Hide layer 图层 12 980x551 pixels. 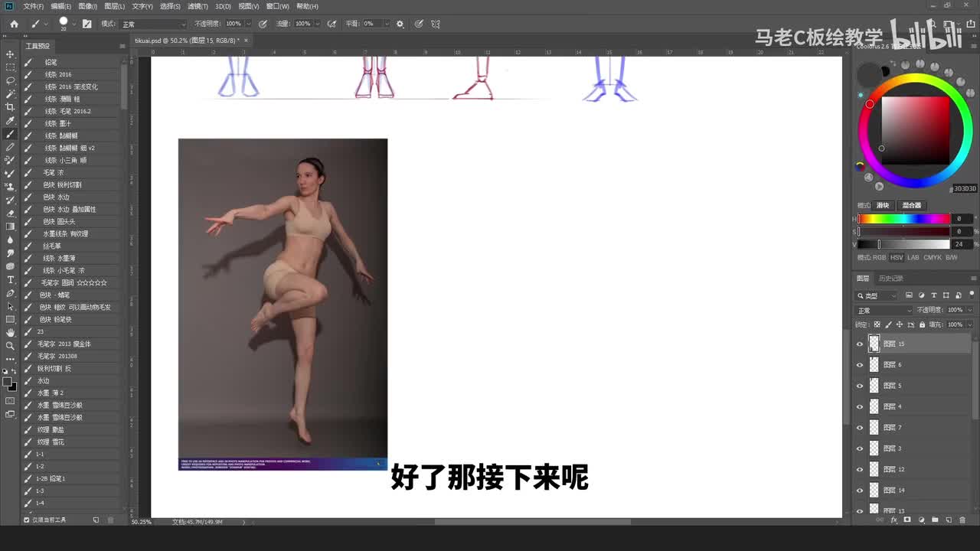pyautogui.click(x=859, y=469)
